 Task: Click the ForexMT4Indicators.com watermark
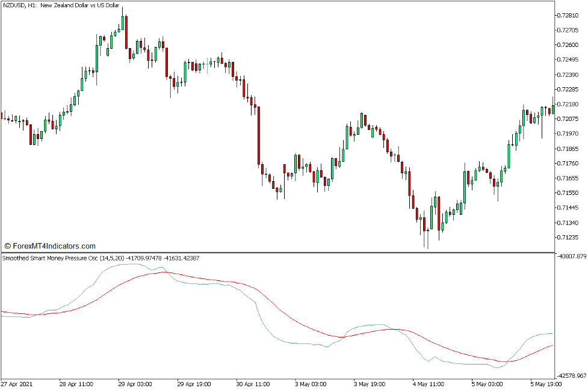(50, 246)
